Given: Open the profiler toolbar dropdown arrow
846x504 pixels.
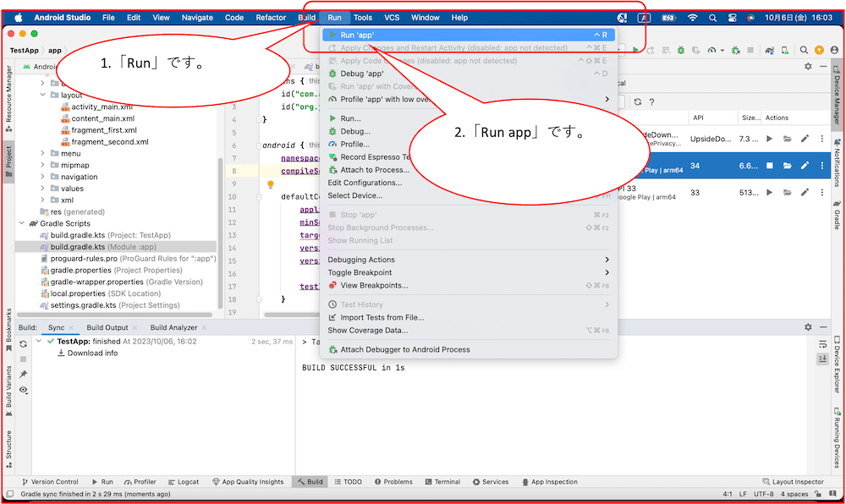Looking at the screenshot, I should (x=722, y=51).
